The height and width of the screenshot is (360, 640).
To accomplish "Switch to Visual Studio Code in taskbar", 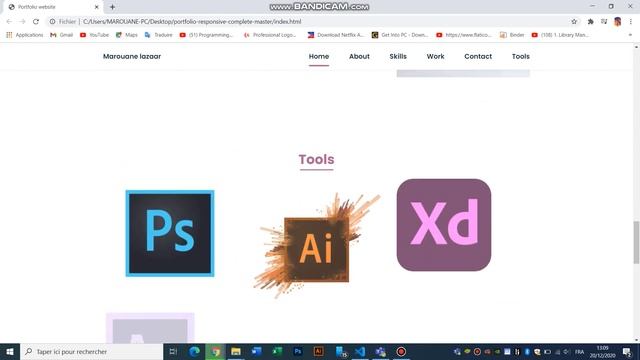I will pyautogui.click(x=360, y=351).
